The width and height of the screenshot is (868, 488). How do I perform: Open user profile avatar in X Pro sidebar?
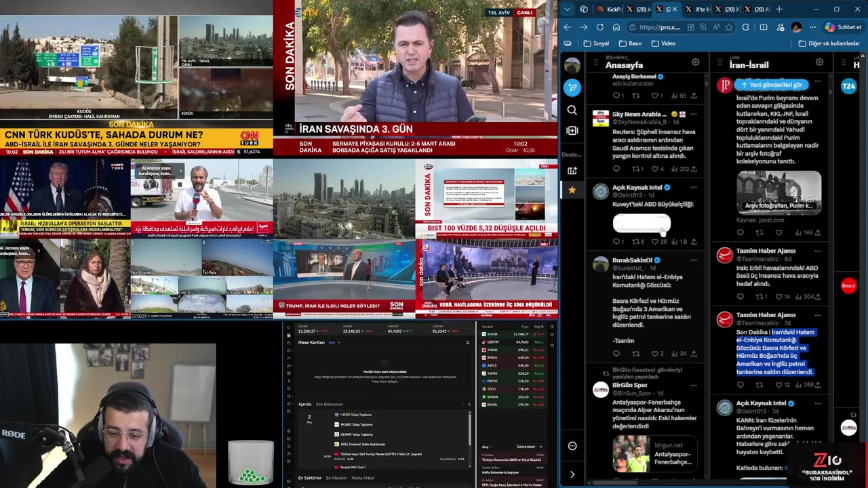click(x=572, y=65)
